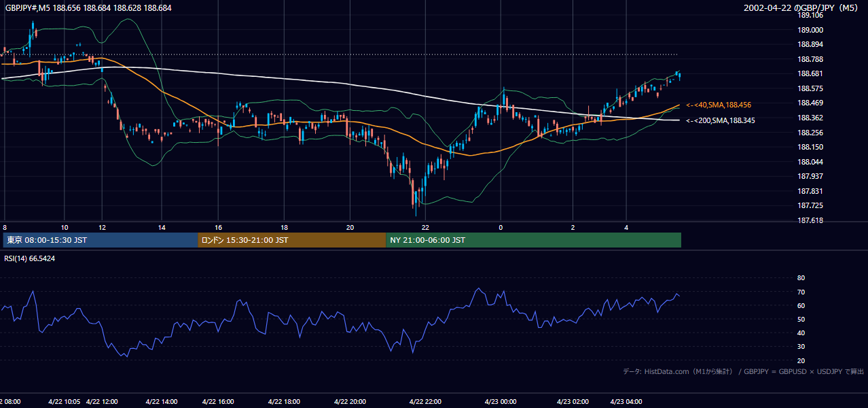The image size is (868, 408).
Task: Click the 188.575 price axis label
Action: 810,88
